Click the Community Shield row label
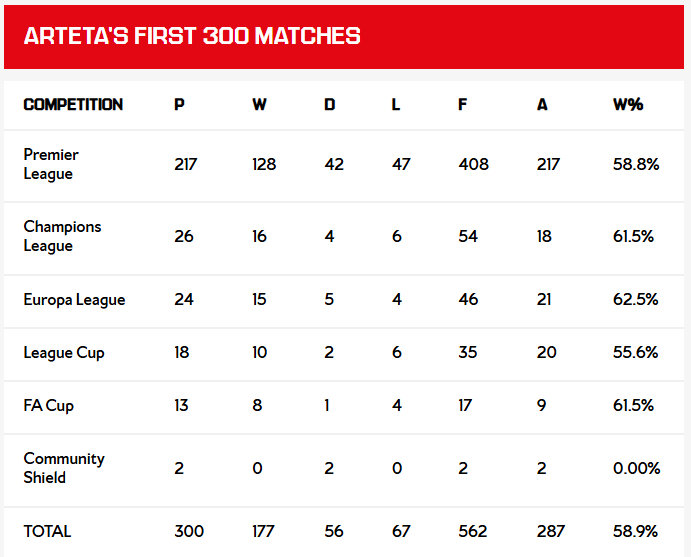 pos(64,468)
